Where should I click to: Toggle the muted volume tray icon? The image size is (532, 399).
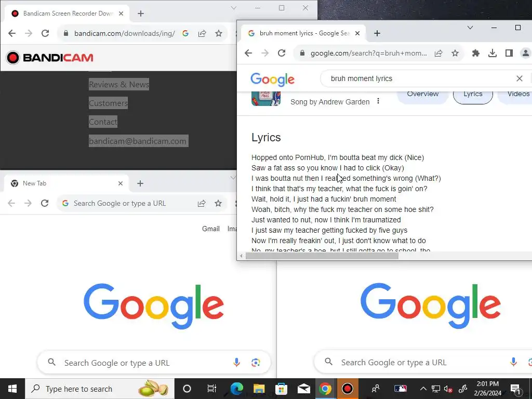(x=448, y=389)
